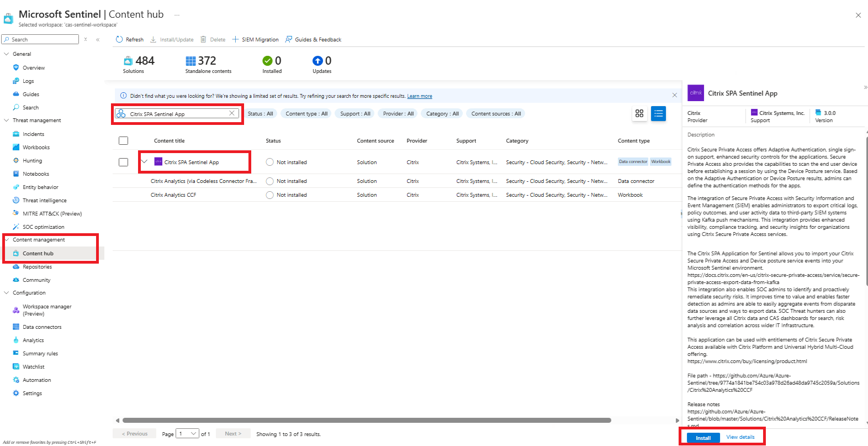Image resolution: width=868 pixels, height=446 pixels.
Task: Open the Category : All filter
Action: point(442,114)
